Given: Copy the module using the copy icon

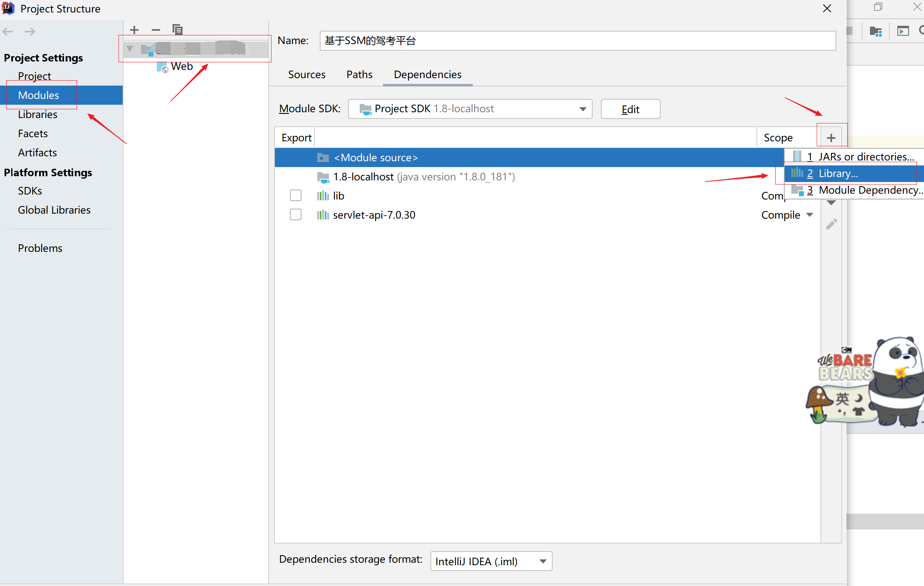Looking at the screenshot, I should pos(178,30).
